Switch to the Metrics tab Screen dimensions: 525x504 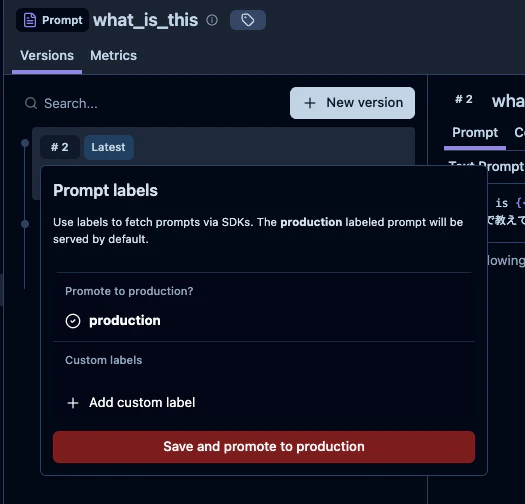pyautogui.click(x=114, y=56)
